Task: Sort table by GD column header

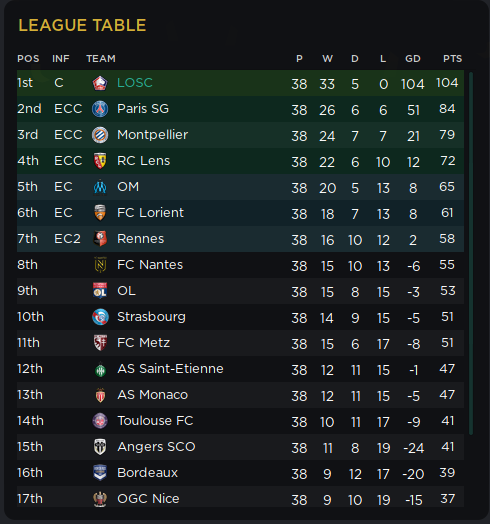Action: 413,59
